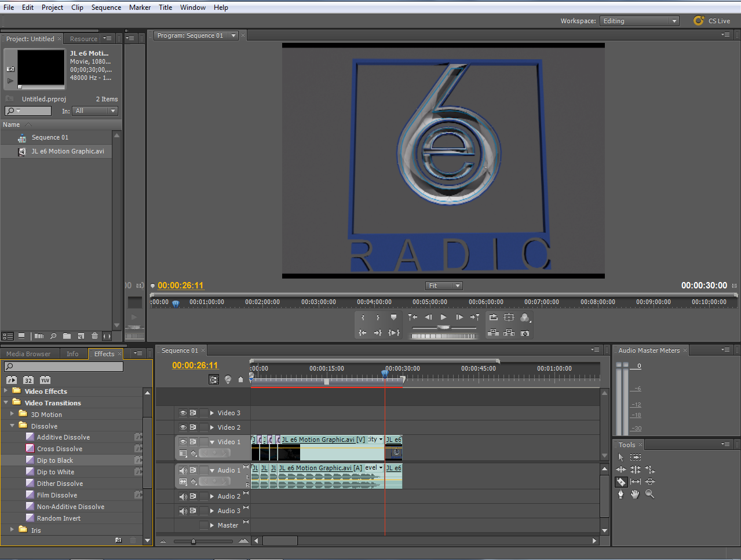741x560 pixels.
Task: Collapse the Dissolve transitions folder
Action: pyautogui.click(x=12, y=426)
